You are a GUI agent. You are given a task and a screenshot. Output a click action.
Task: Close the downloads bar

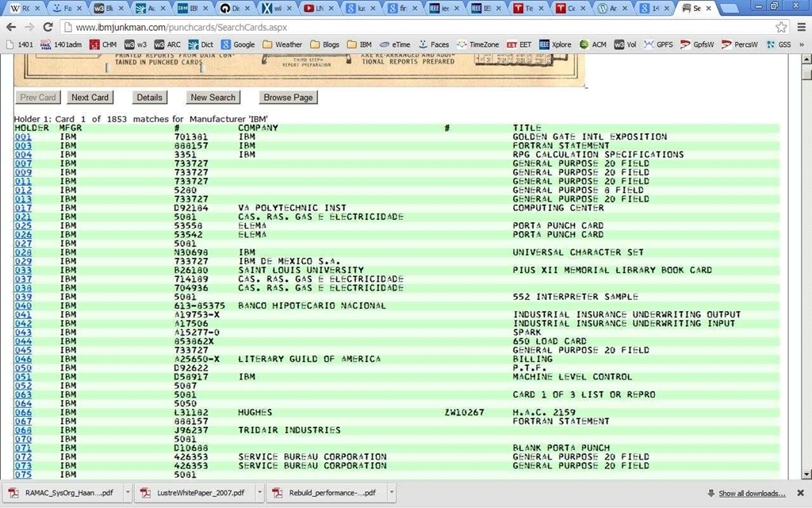800,493
